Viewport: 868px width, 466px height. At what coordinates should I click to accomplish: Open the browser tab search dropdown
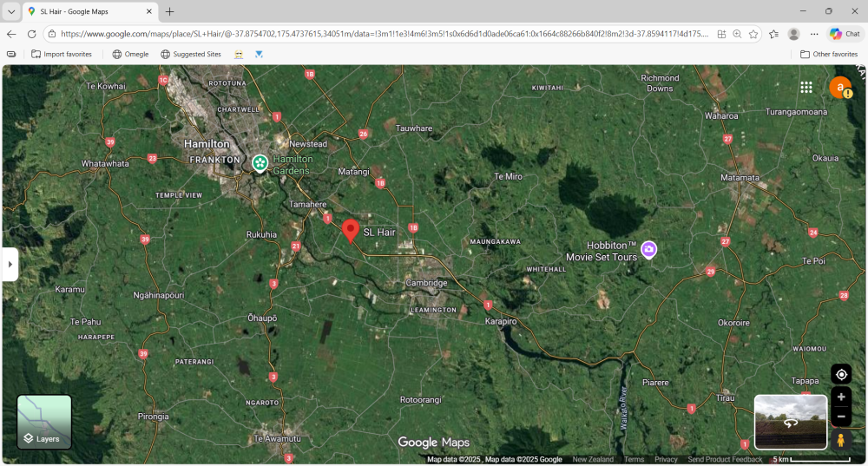pos(10,11)
